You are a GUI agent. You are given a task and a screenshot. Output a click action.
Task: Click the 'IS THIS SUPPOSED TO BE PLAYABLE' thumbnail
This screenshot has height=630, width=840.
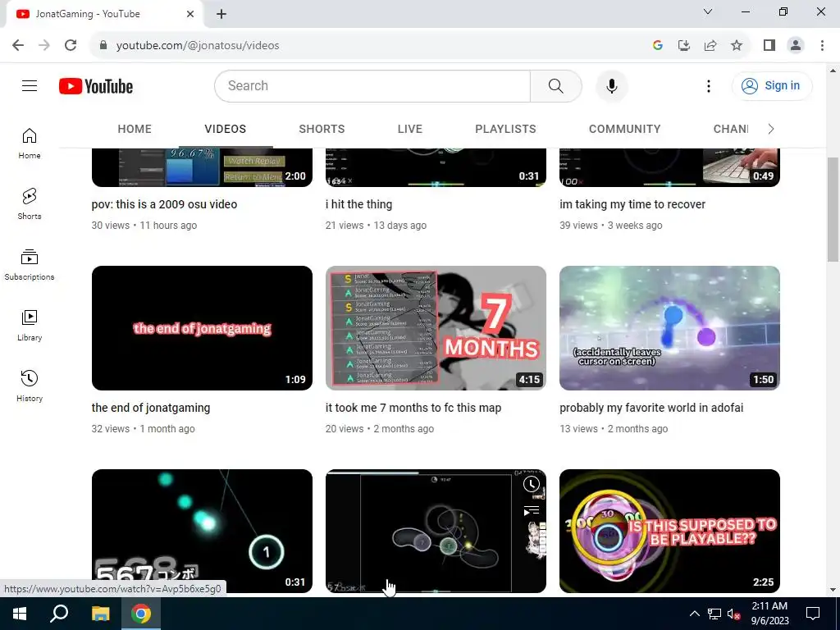tap(669, 531)
